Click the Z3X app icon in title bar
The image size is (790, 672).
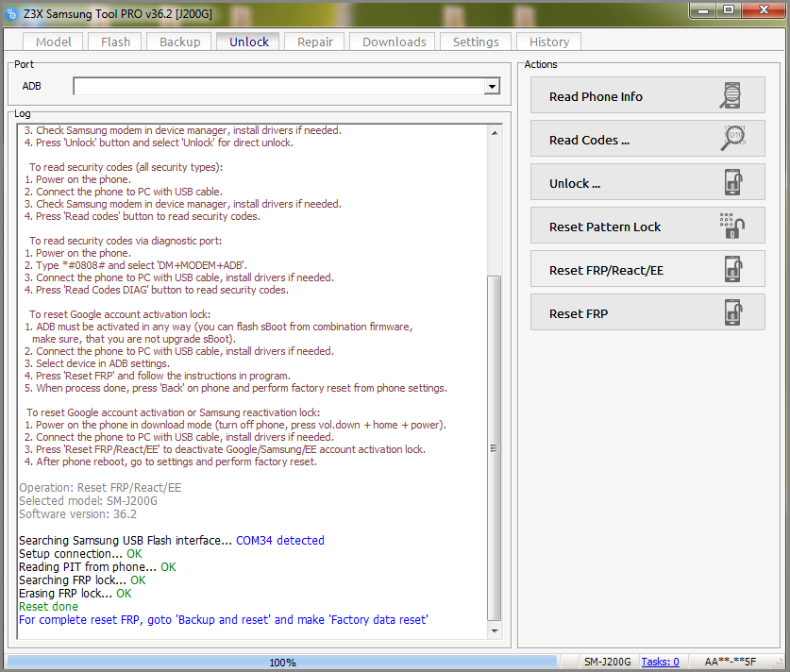[12, 13]
